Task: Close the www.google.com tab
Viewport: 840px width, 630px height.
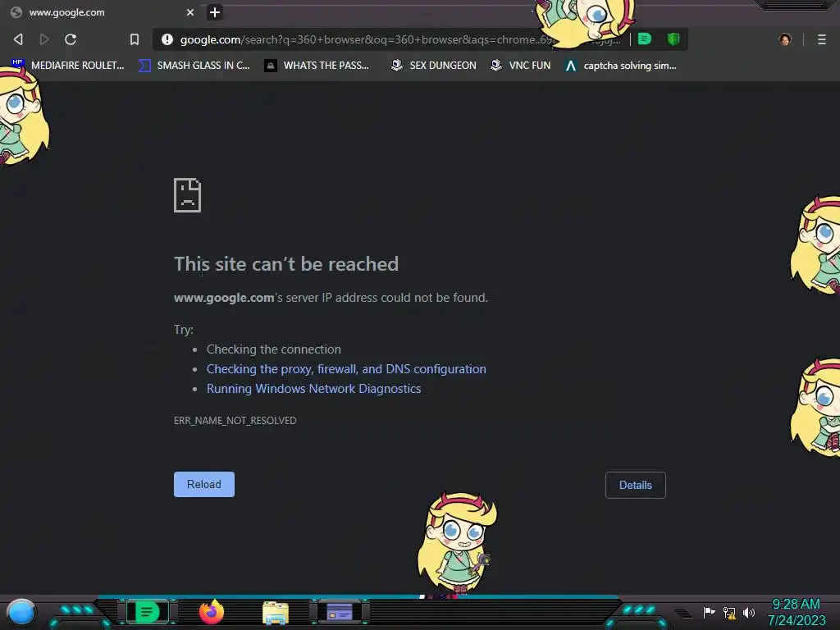Action: pyautogui.click(x=190, y=11)
